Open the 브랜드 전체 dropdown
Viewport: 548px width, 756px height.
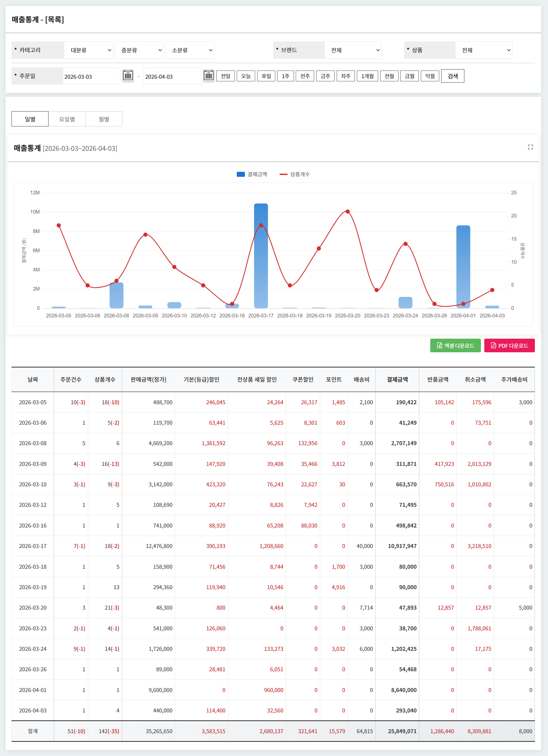353,50
